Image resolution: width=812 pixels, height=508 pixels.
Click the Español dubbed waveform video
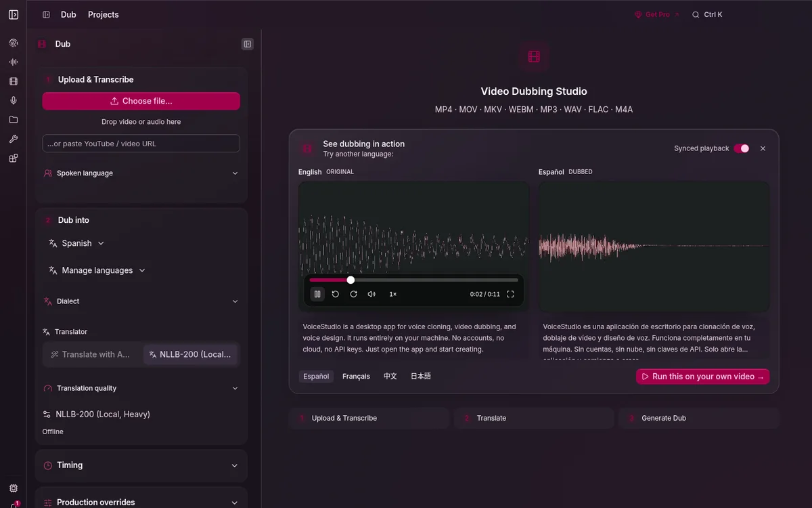pos(654,246)
